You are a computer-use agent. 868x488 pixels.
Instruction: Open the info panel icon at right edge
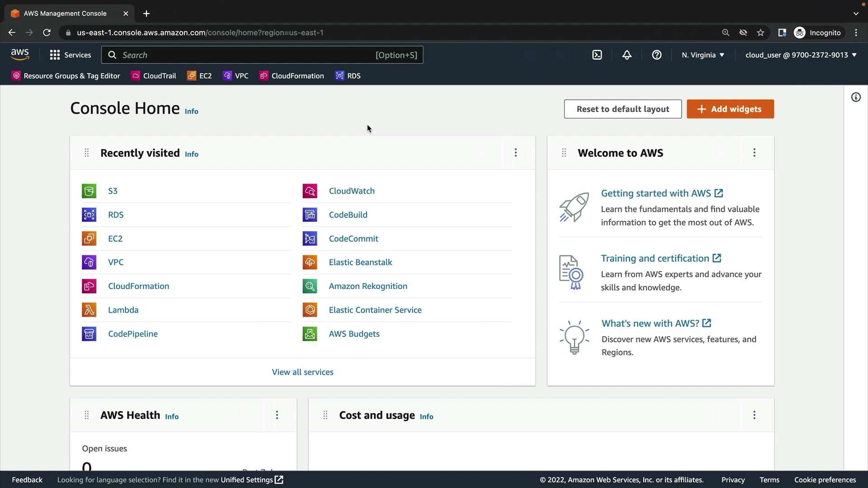pos(856,97)
